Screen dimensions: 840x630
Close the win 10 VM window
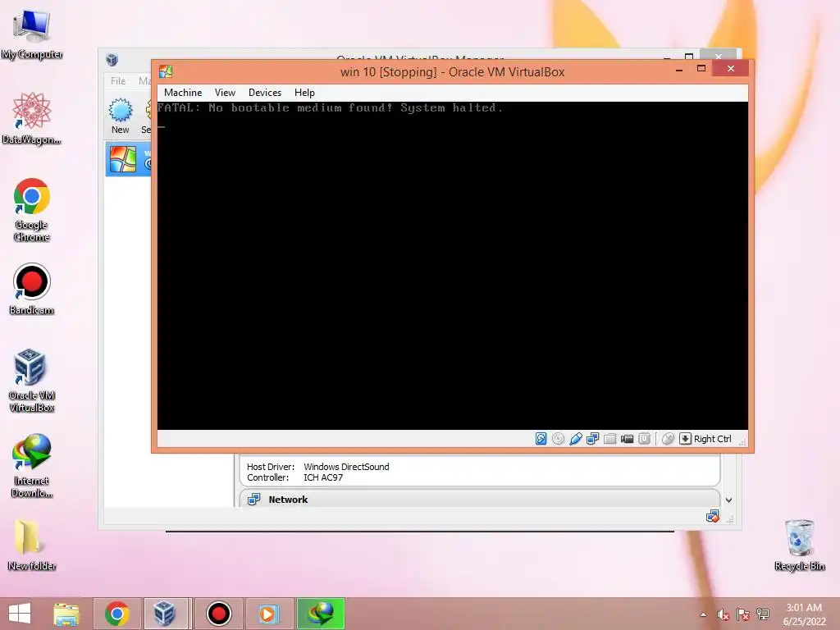click(x=731, y=69)
